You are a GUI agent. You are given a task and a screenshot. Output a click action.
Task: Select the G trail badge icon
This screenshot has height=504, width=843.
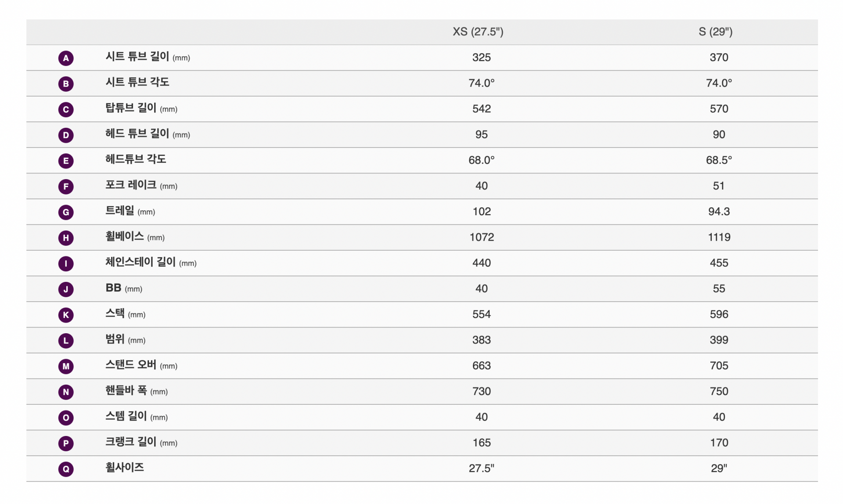(66, 212)
